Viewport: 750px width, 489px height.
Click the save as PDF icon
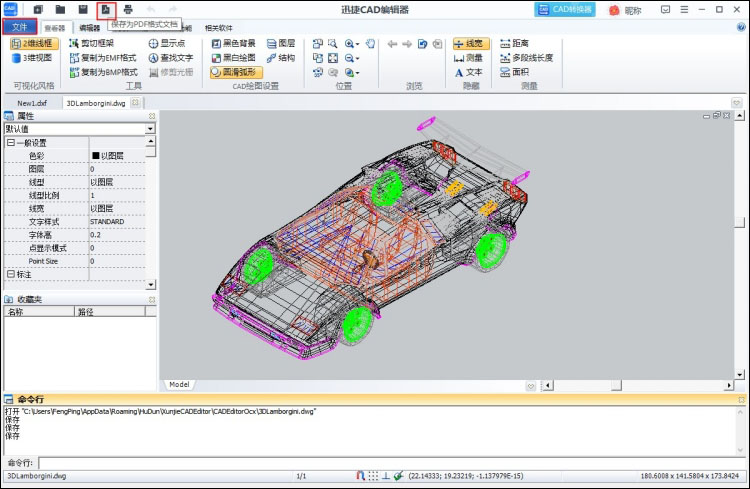pos(106,9)
